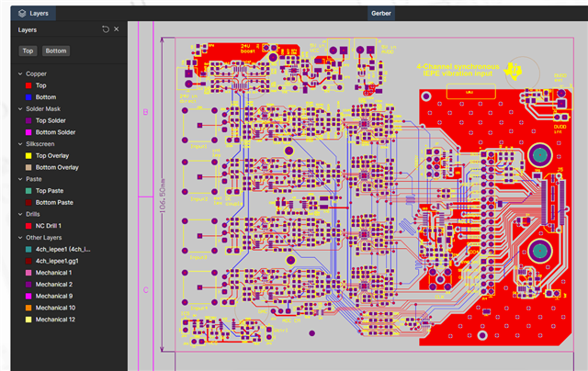
Task: Collapse the Copper group
Action: [20, 73]
